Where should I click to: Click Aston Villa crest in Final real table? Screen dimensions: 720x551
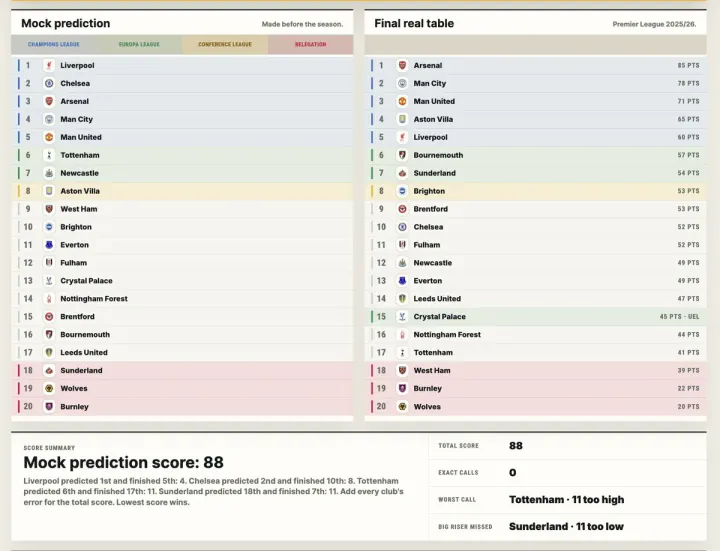(402, 119)
